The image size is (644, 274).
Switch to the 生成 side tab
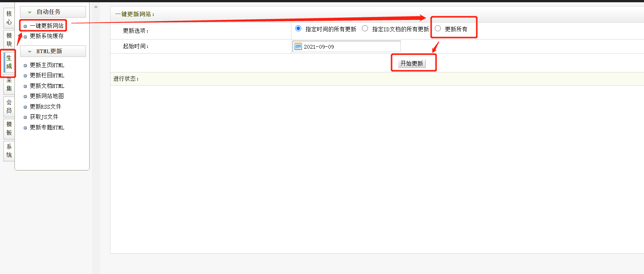point(9,62)
